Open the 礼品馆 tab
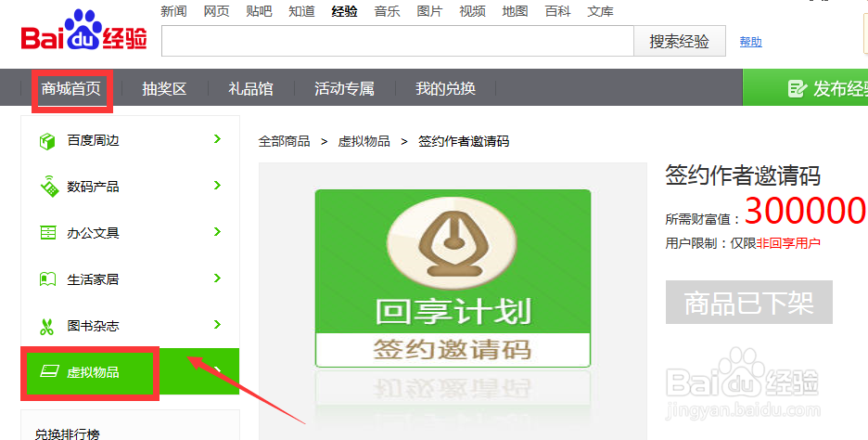868x440 pixels. [250, 88]
